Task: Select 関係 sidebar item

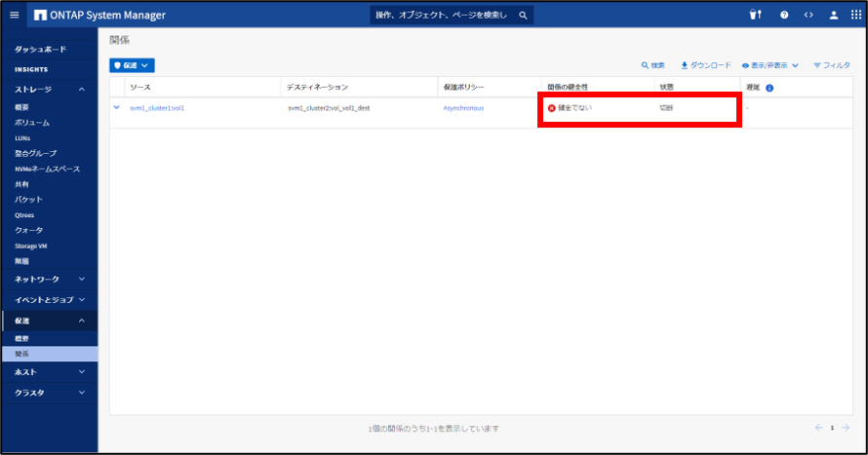Action: 50,354
